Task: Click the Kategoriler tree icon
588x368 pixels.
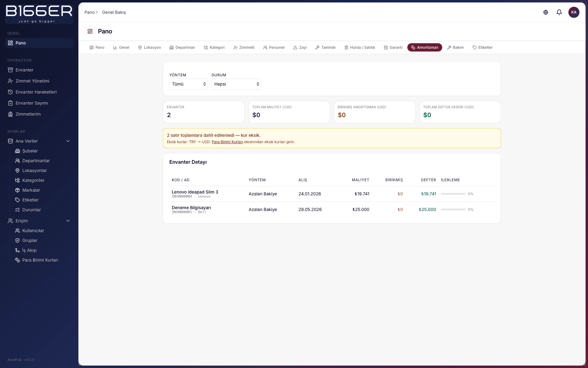Action: point(17,180)
